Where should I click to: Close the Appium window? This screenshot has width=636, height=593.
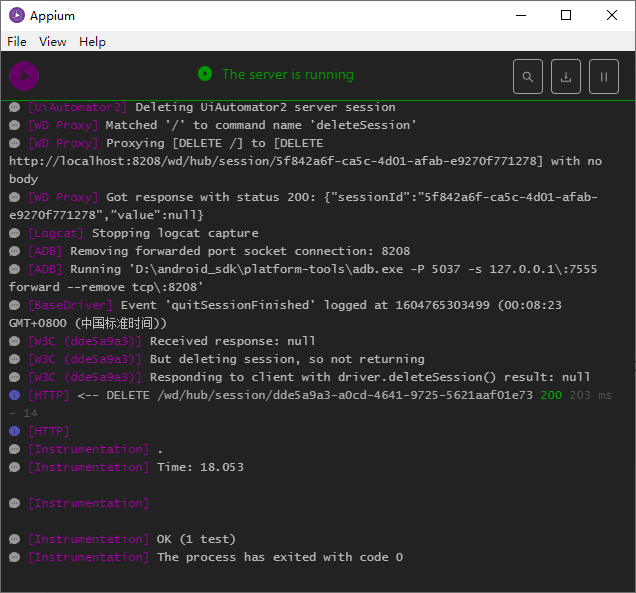coord(612,15)
